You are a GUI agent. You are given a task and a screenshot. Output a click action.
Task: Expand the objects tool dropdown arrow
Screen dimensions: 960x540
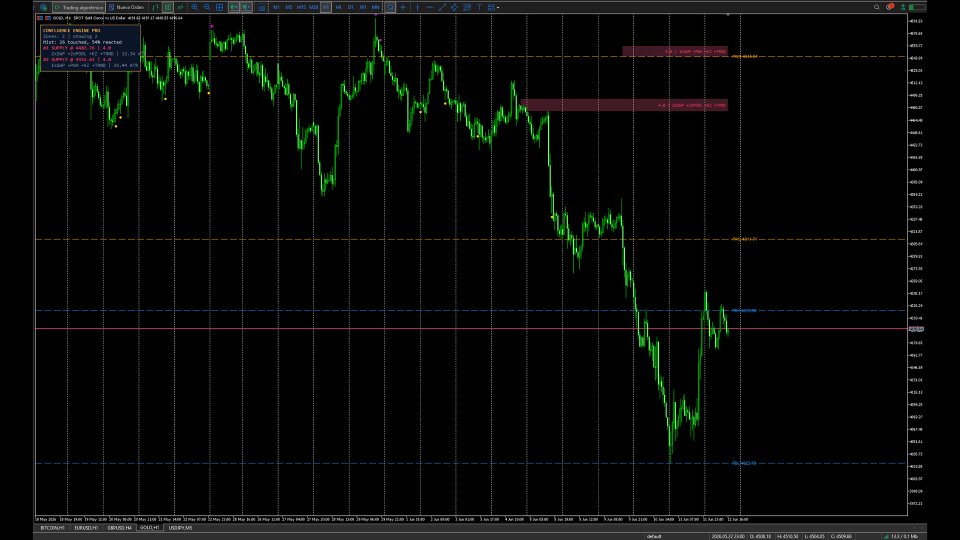pyautogui.click(x=498, y=7)
